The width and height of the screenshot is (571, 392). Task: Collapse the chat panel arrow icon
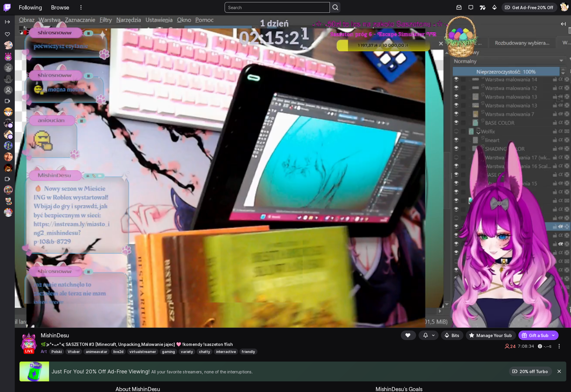pos(563,24)
